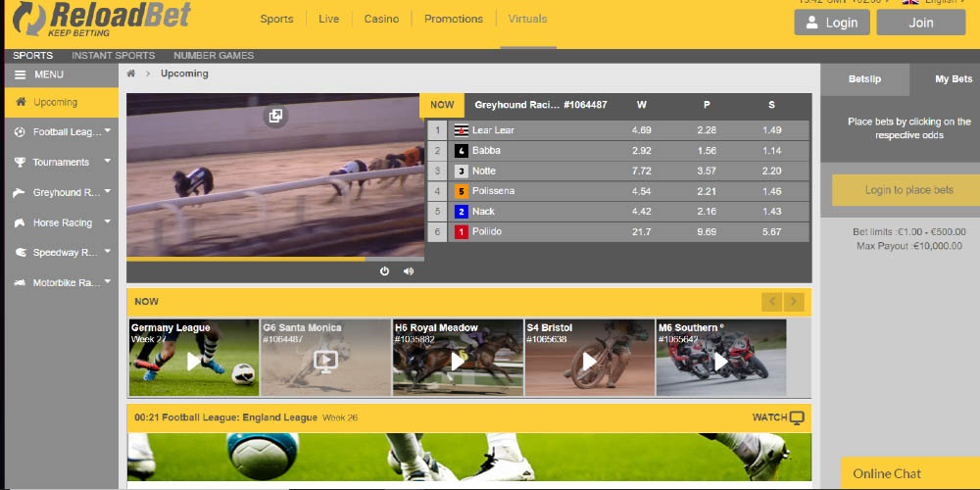Expand Horse Racing sidebar section
This screenshot has height=490, width=980.
coord(107,222)
